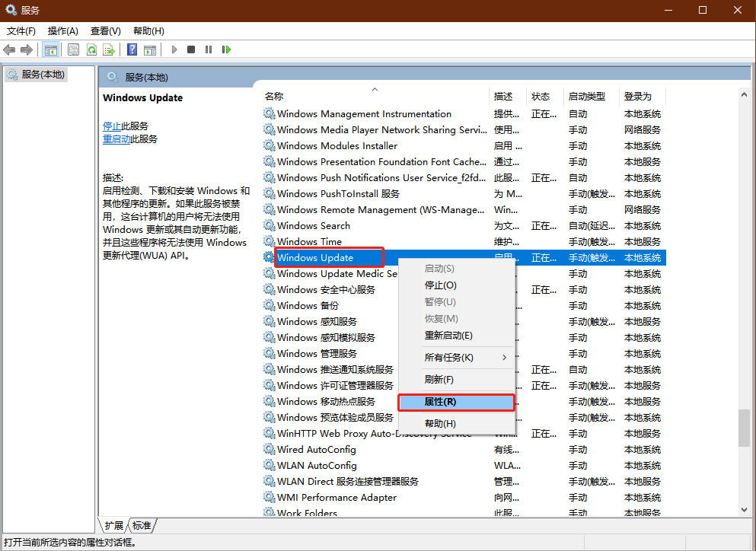
Task: Select 服务(本地) in the left tree
Action: (43, 75)
